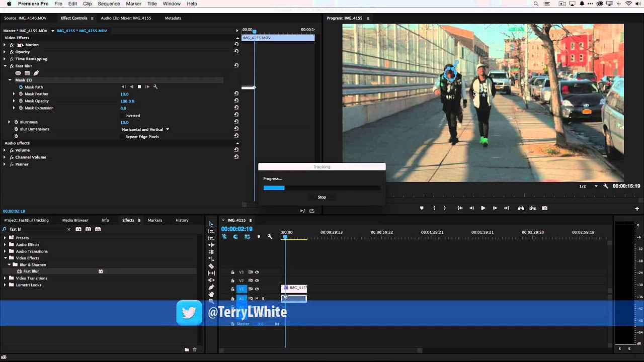644x362 pixels.
Task: Expand Video Transitions folder
Action: (x=5, y=278)
